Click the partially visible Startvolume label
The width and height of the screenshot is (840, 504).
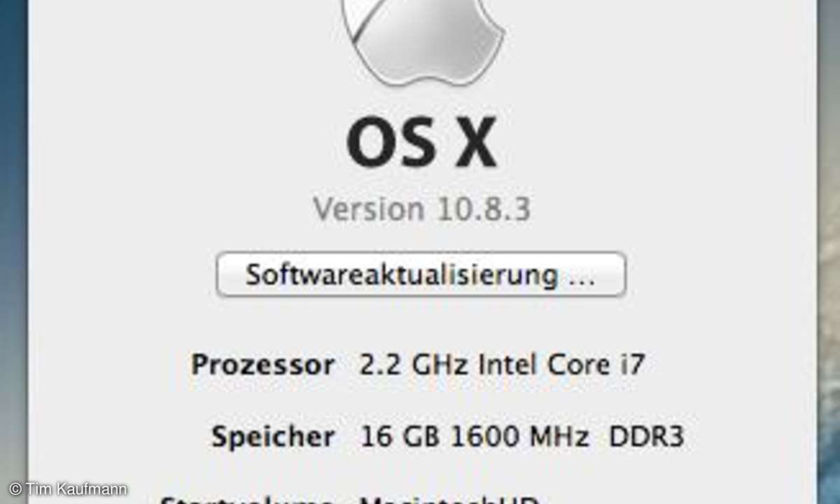click(x=247, y=498)
